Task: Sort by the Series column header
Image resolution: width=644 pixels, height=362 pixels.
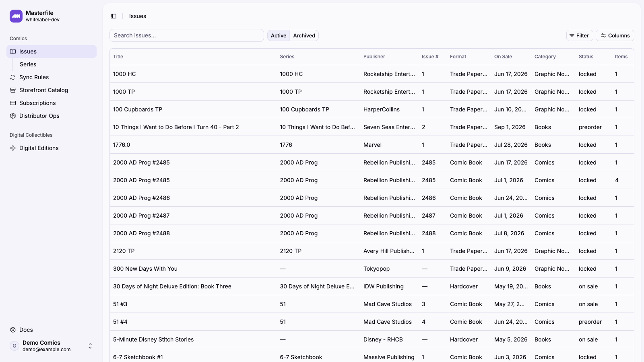Action: click(x=287, y=57)
